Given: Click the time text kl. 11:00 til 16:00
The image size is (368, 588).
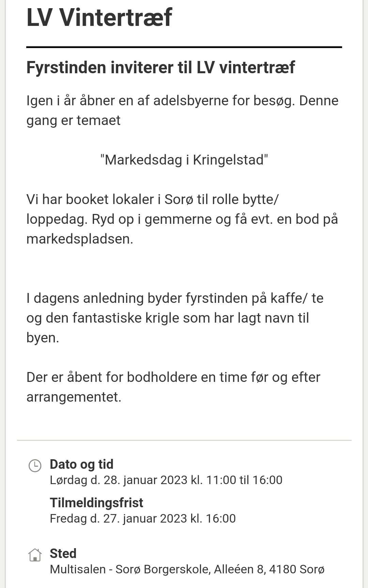Looking at the screenshot, I should point(237,480).
